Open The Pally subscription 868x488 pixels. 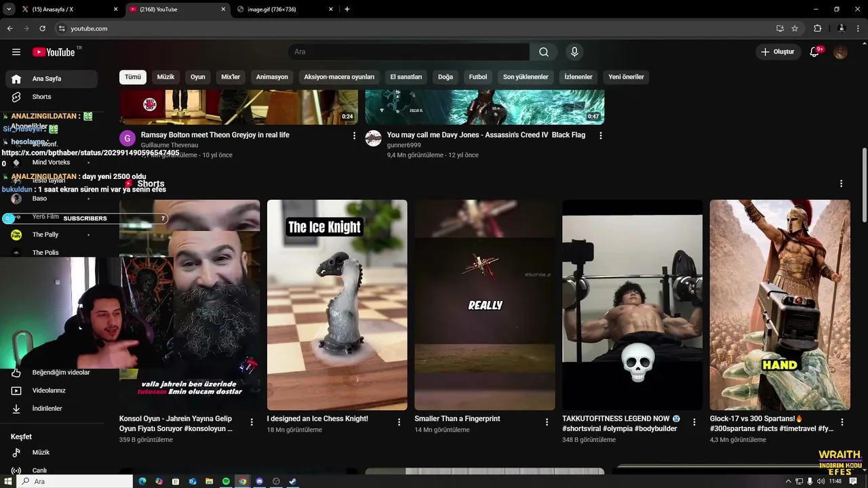coord(52,235)
